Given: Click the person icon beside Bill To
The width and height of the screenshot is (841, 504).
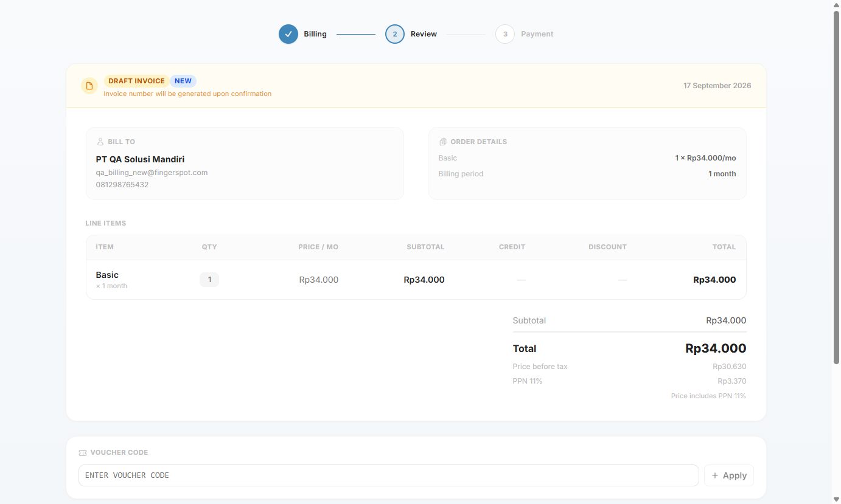Looking at the screenshot, I should tap(100, 142).
